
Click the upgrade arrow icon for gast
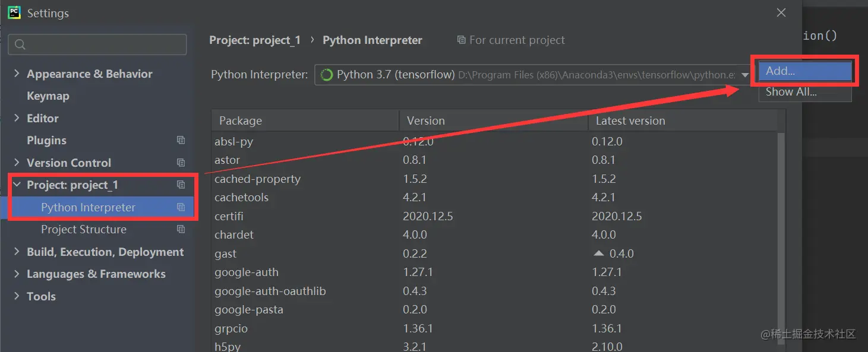(599, 253)
